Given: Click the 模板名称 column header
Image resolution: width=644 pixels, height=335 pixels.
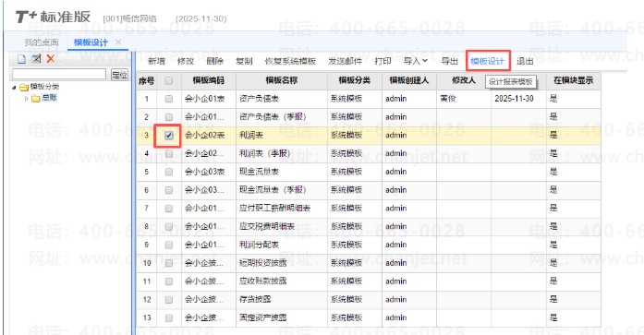Looking at the screenshot, I should pos(281,80).
